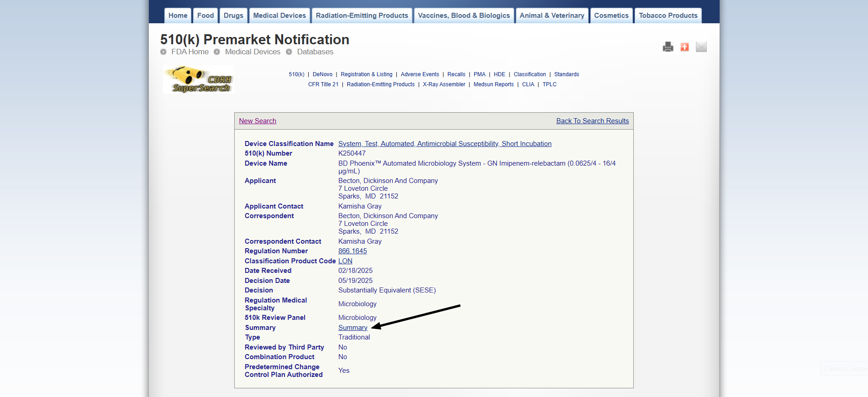The height and width of the screenshot is (397, 868).
Task: Open the device classification name link
Action: click(x=445, y=144)
